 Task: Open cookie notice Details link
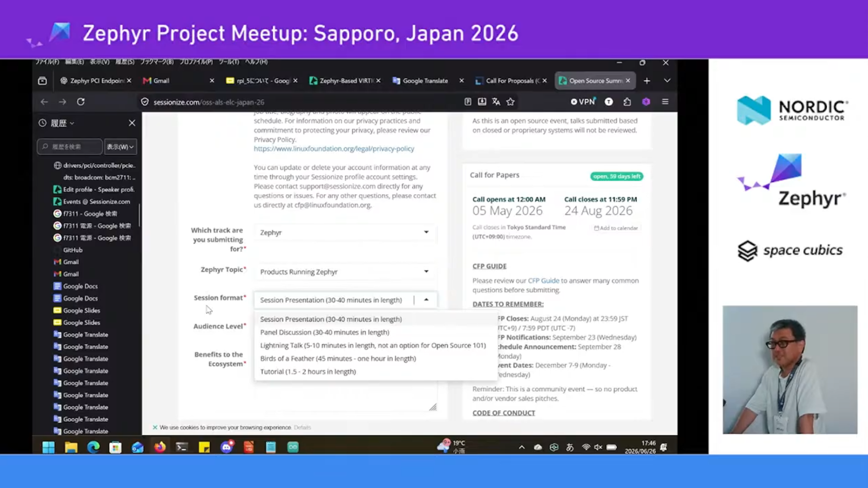click(302, 427)
